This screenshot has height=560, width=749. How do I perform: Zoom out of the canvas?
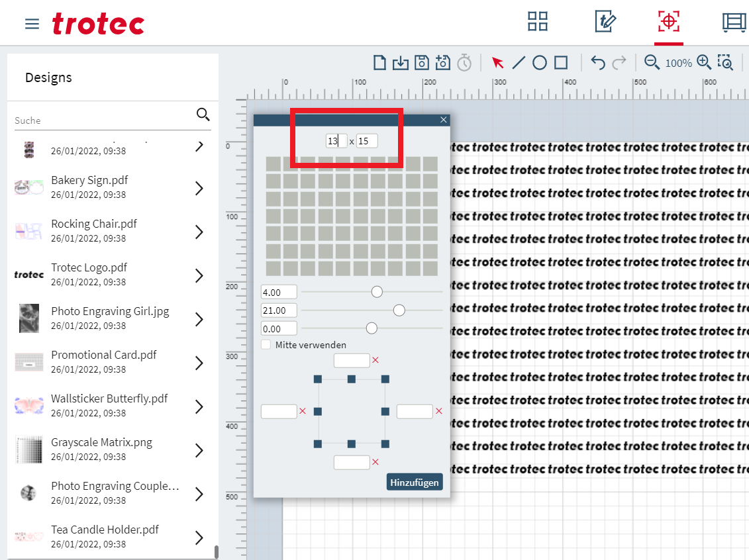(652, 63)
